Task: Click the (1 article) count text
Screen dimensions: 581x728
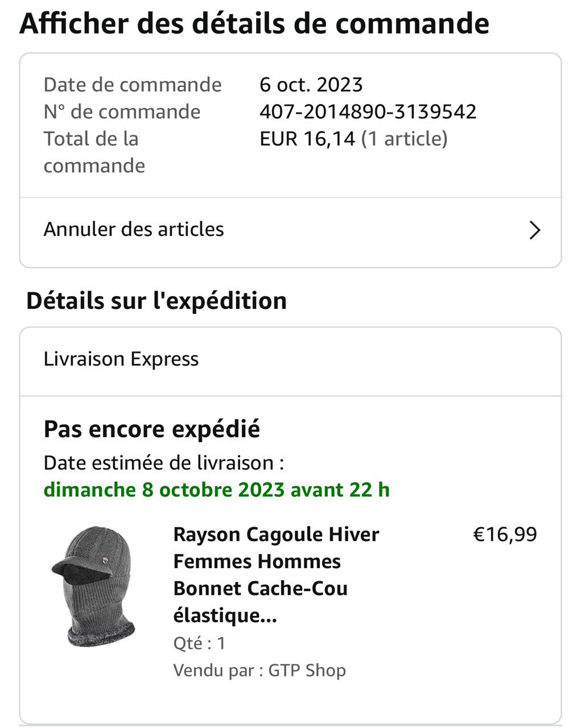Action: click(404, 139)
